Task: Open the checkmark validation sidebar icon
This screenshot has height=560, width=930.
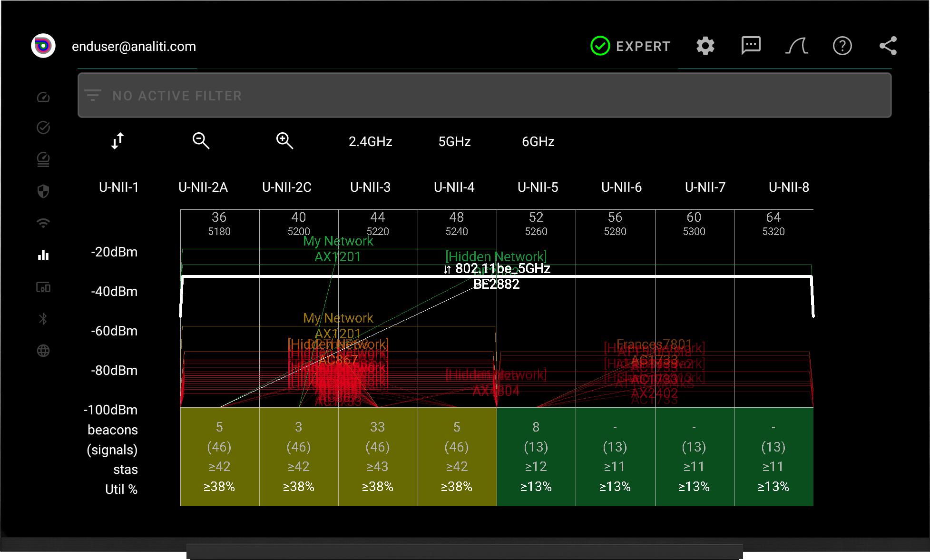Action: [43, 128]
